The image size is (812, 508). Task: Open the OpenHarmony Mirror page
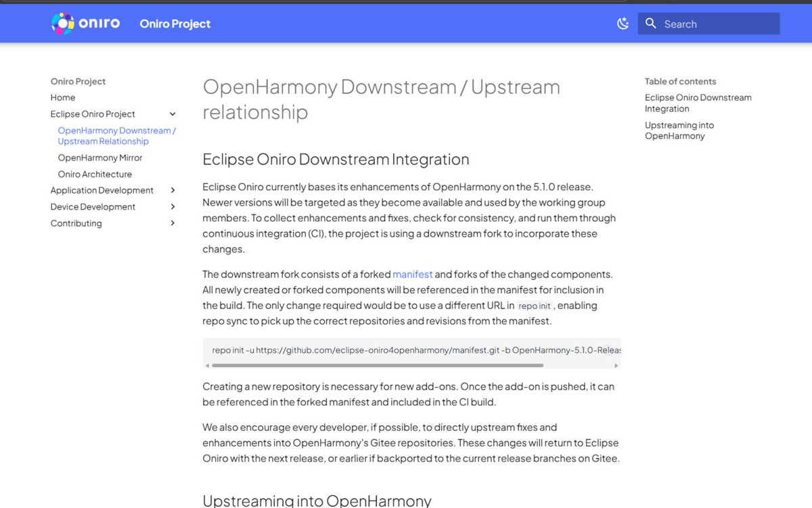point(100,158)
